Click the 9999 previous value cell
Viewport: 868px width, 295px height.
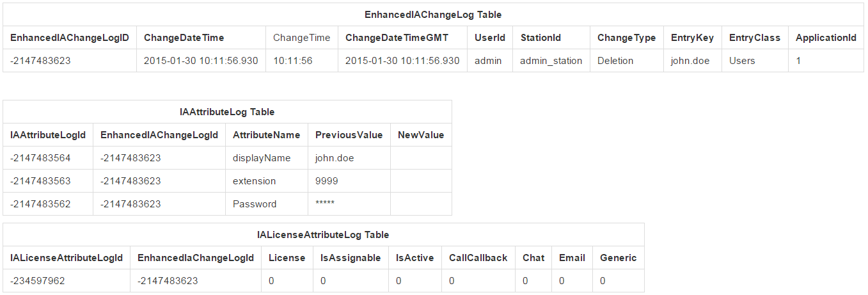click(327, 181)
